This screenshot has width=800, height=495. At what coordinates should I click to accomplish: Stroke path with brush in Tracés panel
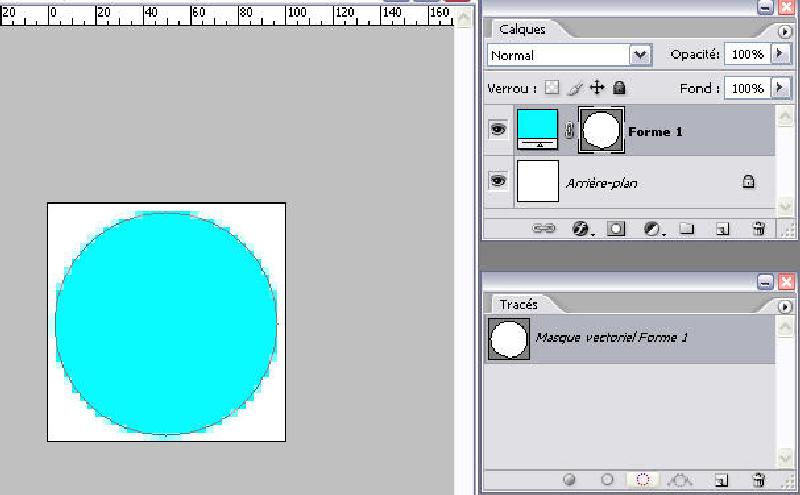click(x=607, y=479)
